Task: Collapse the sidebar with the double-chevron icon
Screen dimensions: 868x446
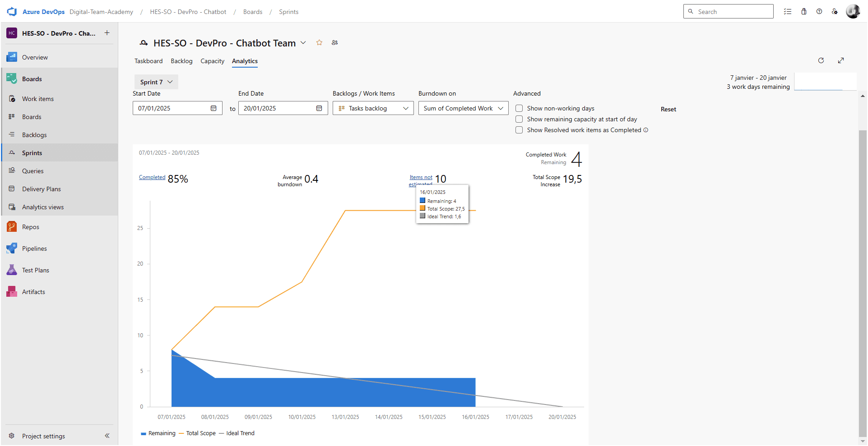Action: [x=107, y=436]
